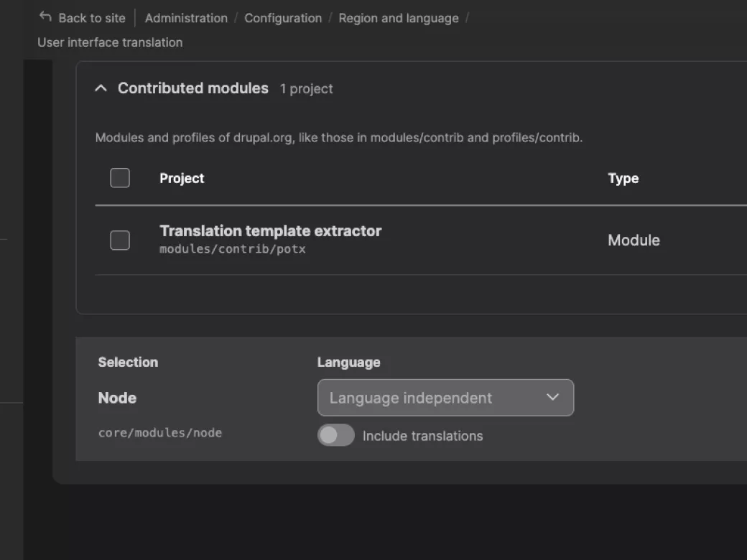Click the Back to site arrow icon
The image size is (747, 560).
(45, 17)
